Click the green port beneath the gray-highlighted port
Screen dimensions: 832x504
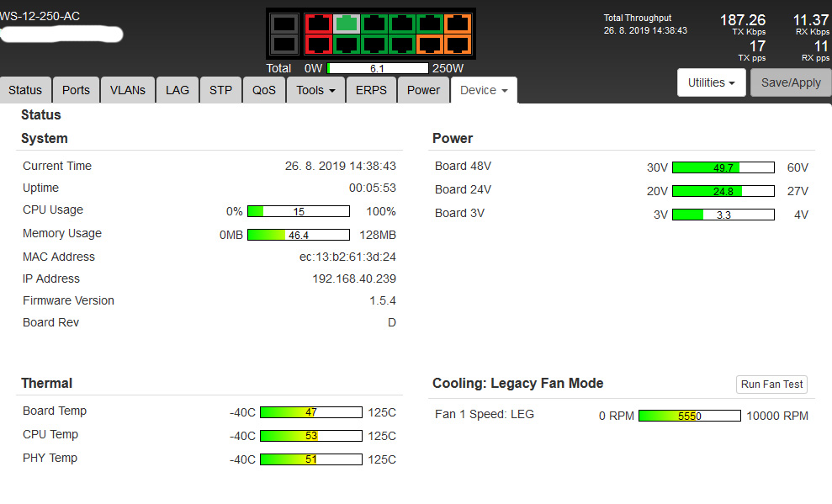(x=346, y=44)
